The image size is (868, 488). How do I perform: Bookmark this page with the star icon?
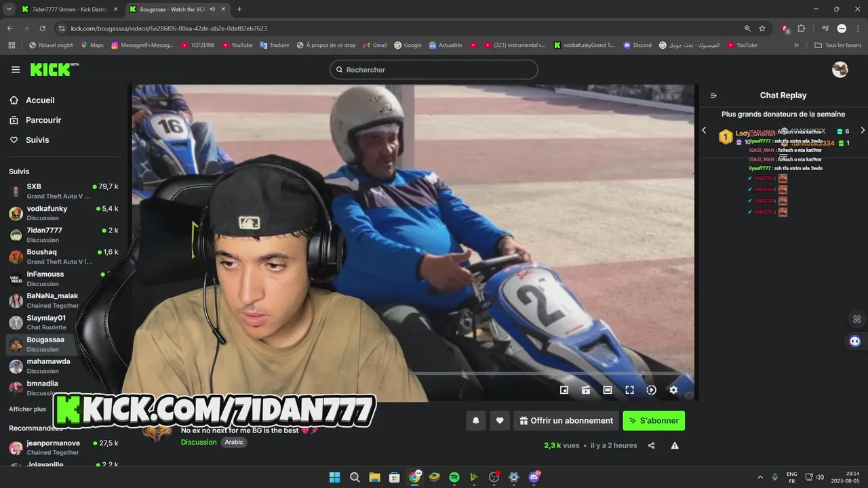pyautogui.click(x=762, y=28)
